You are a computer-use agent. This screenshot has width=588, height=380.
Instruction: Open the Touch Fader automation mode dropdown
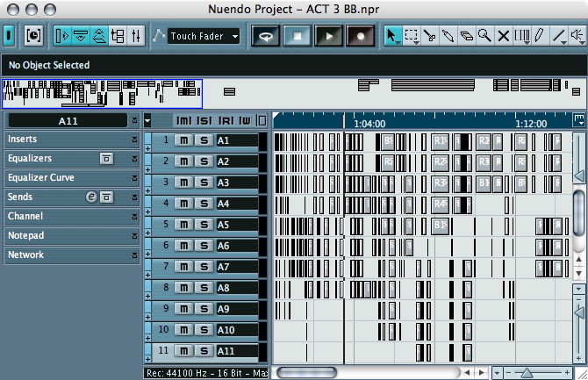click(204, 36)
